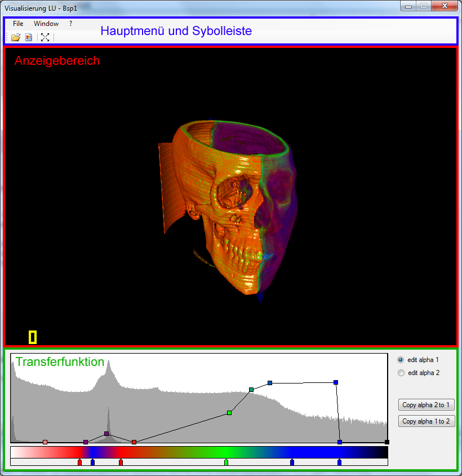Image resolution: width=462 pixels, height=476 pixels.
Task: Click the teal control point on the alpha curve
Action: (x=251, y=390)
